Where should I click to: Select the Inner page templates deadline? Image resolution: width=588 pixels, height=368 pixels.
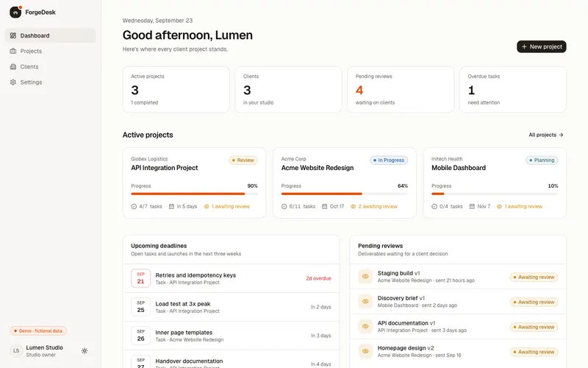[231, 336]
